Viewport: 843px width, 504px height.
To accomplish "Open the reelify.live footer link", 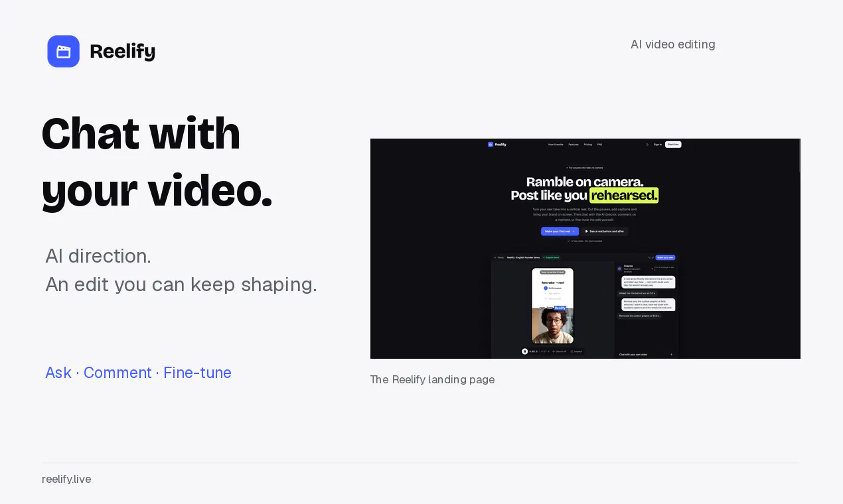I will [66, 479].
